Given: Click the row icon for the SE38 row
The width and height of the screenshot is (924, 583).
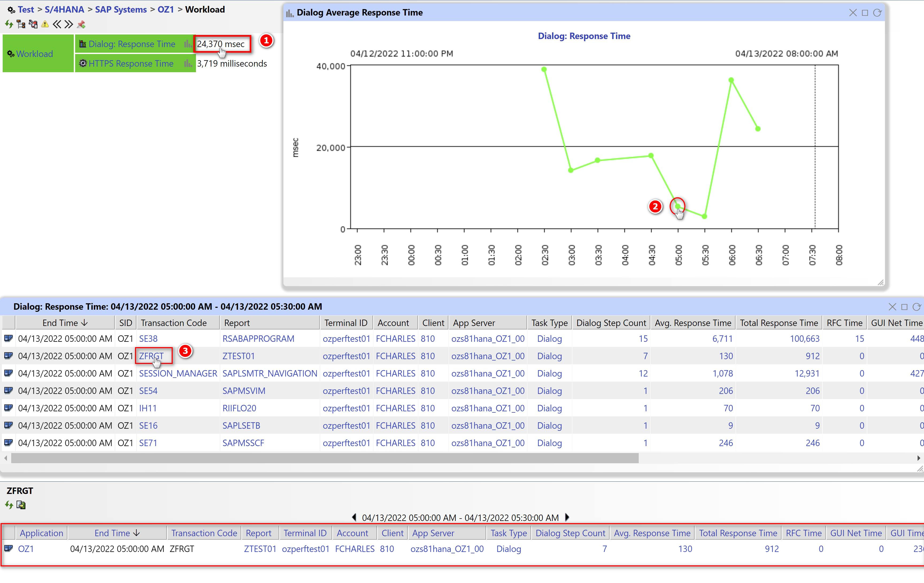Looking at the screenshot, I should click(9, 339).
